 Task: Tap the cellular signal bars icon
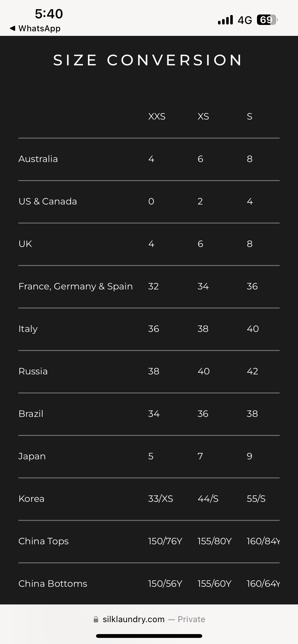[x=225, y=20]
